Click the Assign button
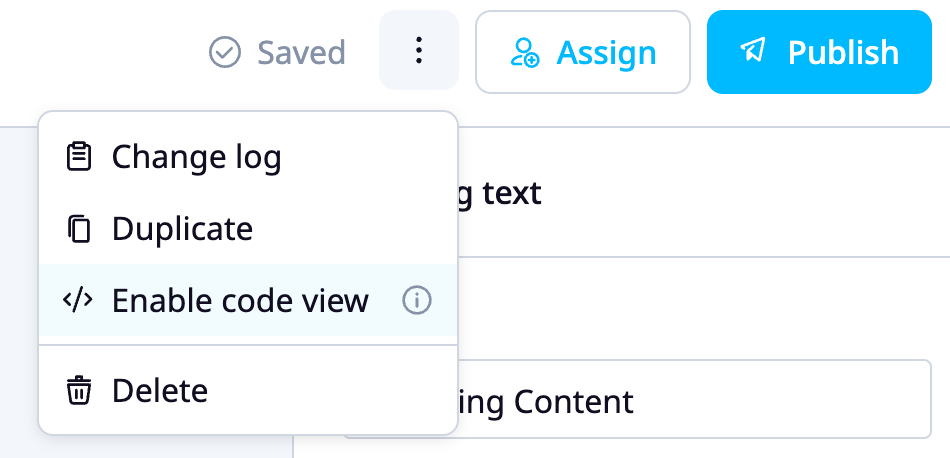 [583, 52]
